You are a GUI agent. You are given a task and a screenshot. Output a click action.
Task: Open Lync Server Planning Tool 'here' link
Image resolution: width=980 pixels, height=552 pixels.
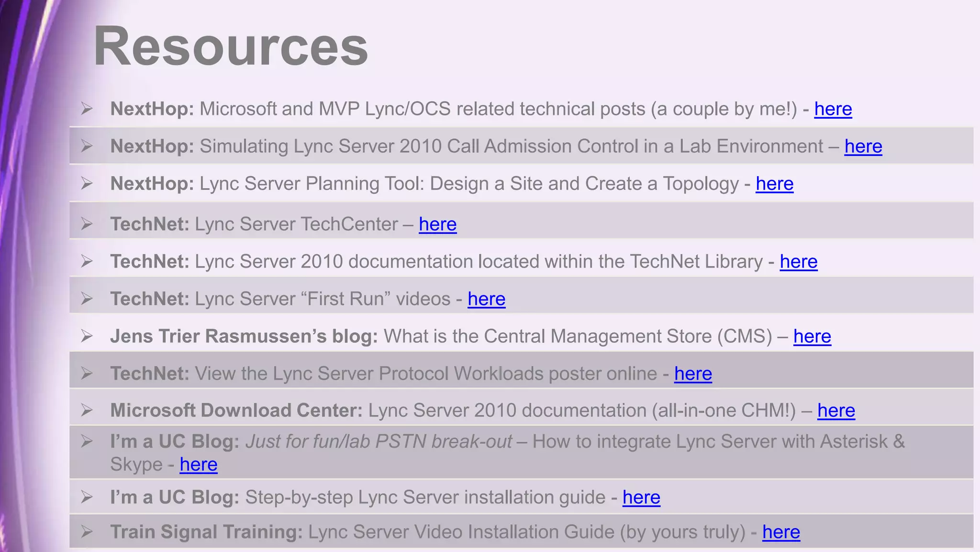774,184
